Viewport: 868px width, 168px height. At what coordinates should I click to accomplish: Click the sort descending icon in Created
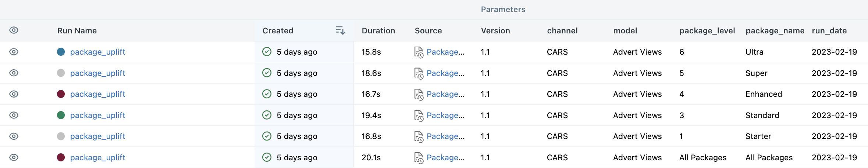340,30
